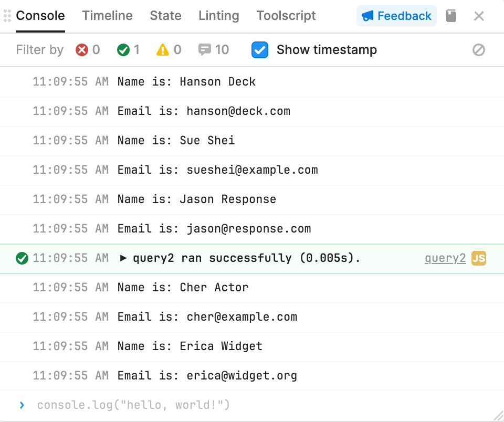Open the State tab

coord(165,16)
